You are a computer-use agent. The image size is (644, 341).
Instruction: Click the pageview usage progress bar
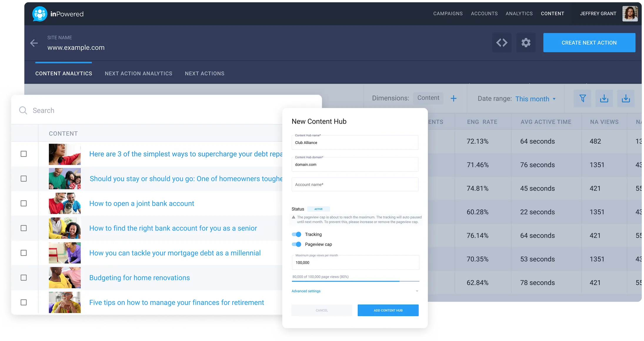[x=356, y=281]
